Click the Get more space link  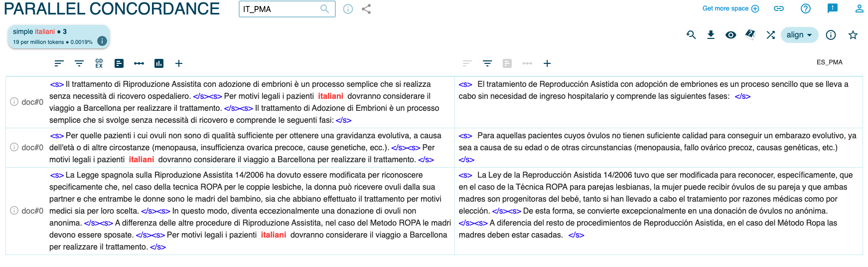(730, 8)
